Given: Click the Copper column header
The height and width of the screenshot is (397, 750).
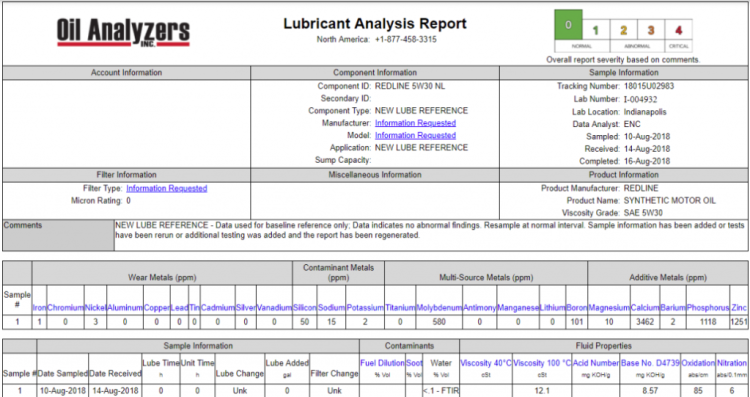Looking at the screenshot, I should pyautogui.click(x=157, y=308).
